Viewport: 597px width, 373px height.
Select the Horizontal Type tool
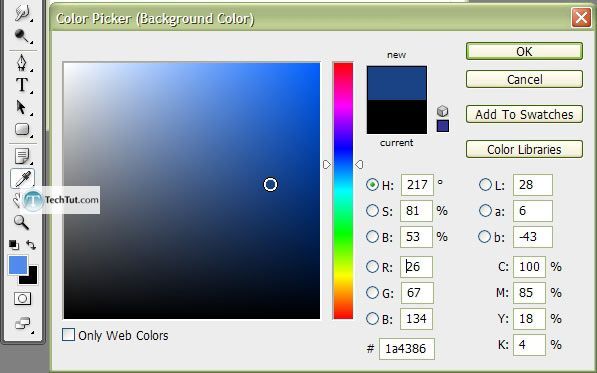pos(22,85)
